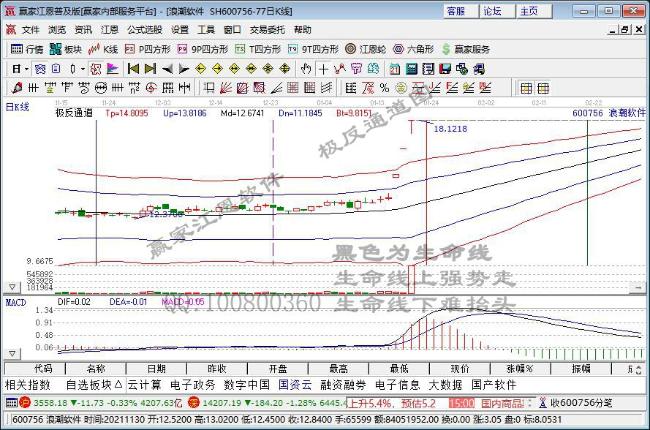
Task: Click the red 沪 market circle icon
Action: (25, 403)
